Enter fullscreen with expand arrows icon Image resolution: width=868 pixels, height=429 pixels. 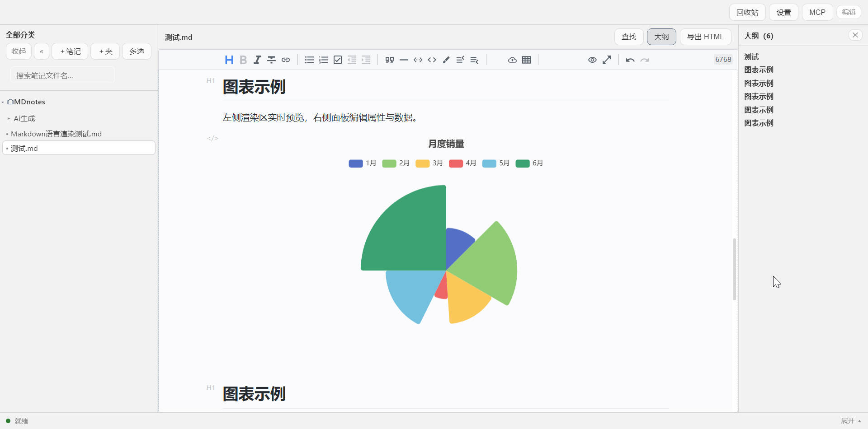(607, 60)
